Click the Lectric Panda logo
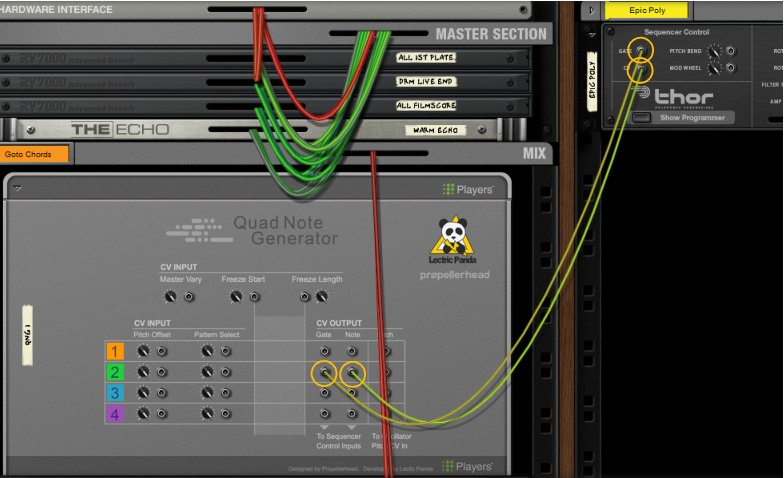Image resolution: width=784 pixels, height=478 pixels. click(453, 240)
